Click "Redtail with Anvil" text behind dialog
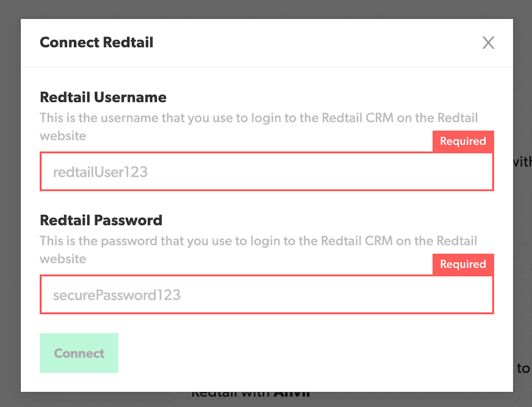This screenshot has height=407, width=532. point(250,395)
